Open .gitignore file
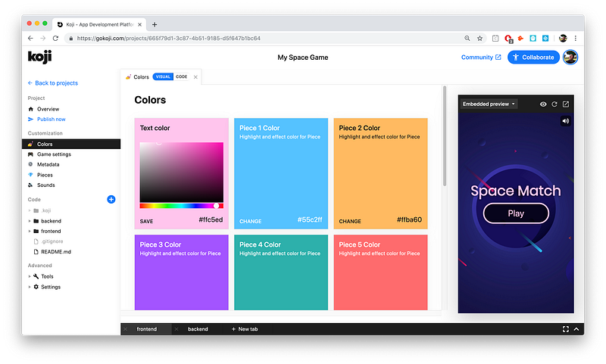This screenshot has height=364, width=606. pyautogui.click(x=52, y=241)
